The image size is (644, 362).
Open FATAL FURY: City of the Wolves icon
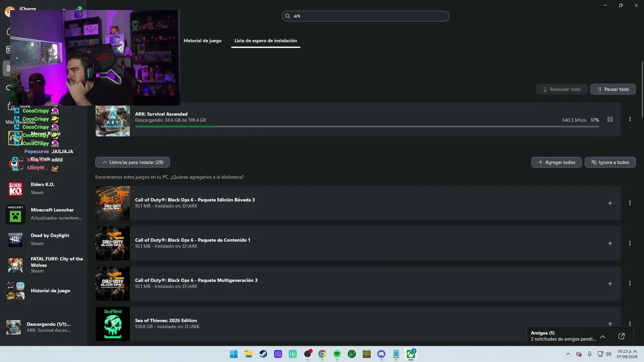pos(16,265)
